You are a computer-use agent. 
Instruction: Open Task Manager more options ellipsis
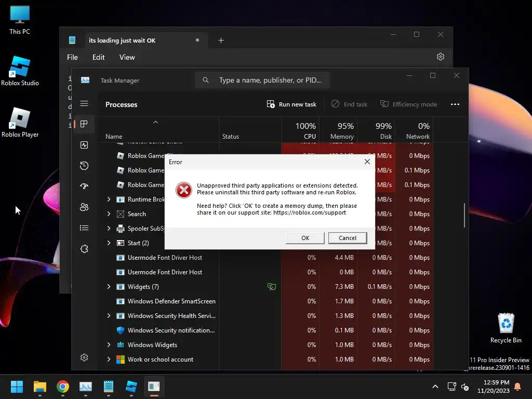[x=455, y=104]
